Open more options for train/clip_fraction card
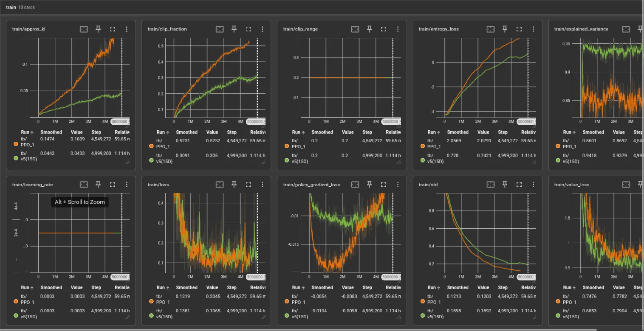 click(263, 29)
